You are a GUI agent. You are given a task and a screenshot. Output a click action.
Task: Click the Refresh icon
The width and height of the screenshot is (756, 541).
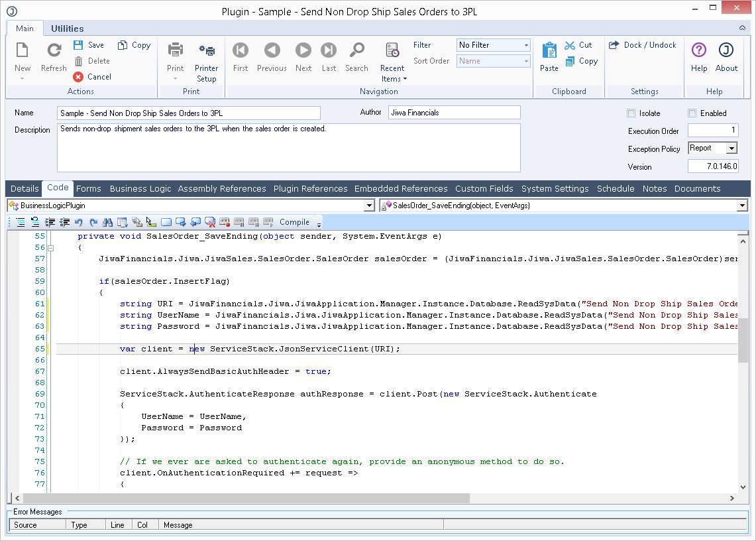[x=54, y=50]
